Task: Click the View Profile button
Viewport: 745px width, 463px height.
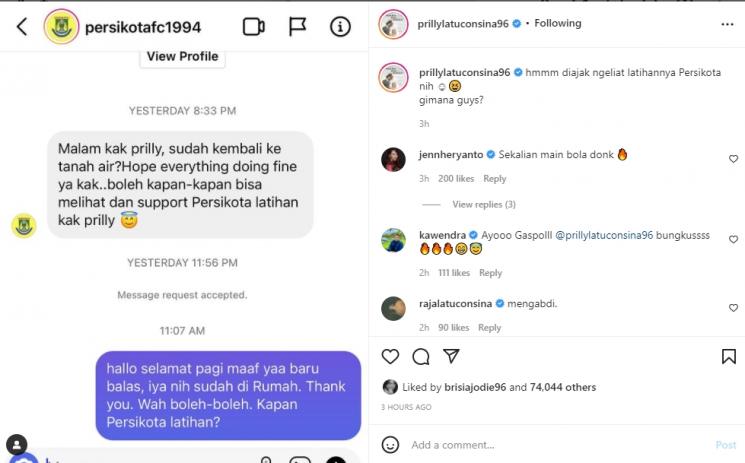Action: [x=182, y=57]
